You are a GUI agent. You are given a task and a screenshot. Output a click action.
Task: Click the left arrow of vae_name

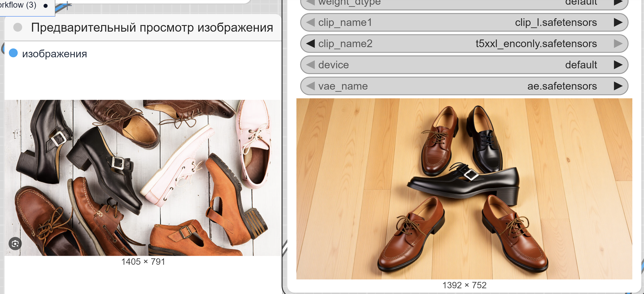tap(311, 86)
